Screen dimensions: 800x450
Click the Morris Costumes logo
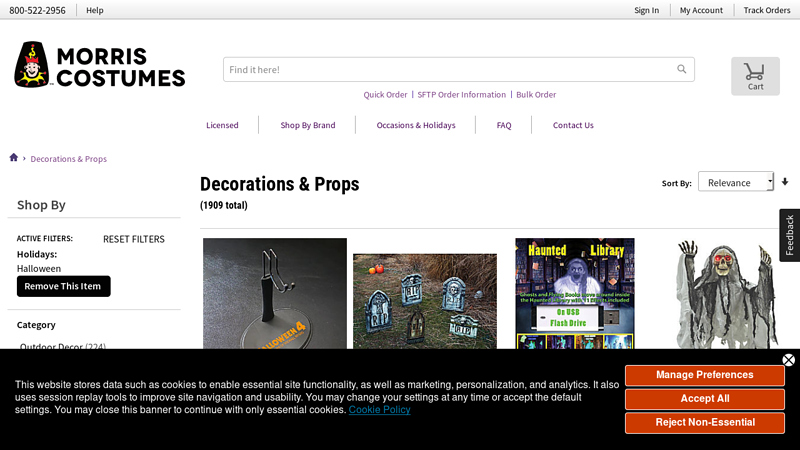(x=100, y=65)
